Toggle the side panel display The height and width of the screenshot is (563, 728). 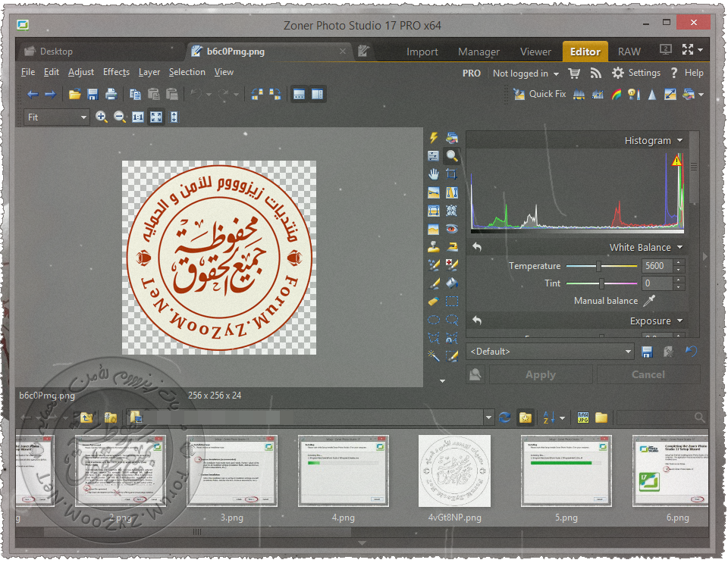point(318,95)
